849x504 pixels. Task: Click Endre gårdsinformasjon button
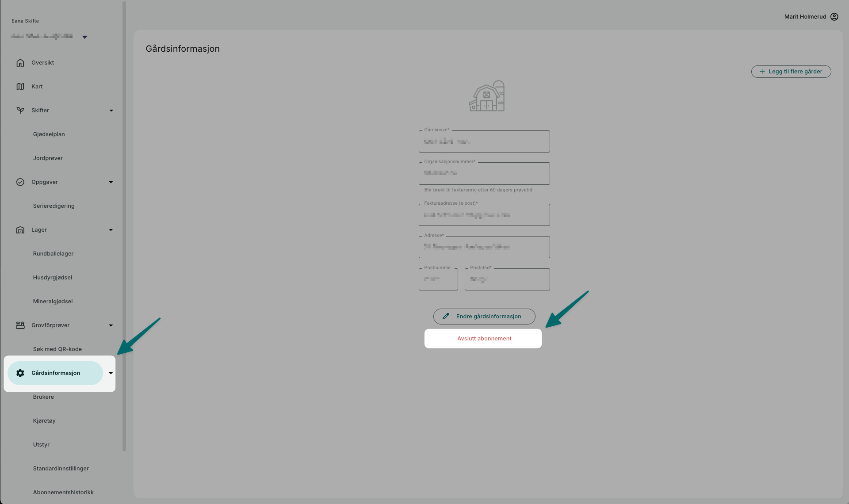click(484, 317)
